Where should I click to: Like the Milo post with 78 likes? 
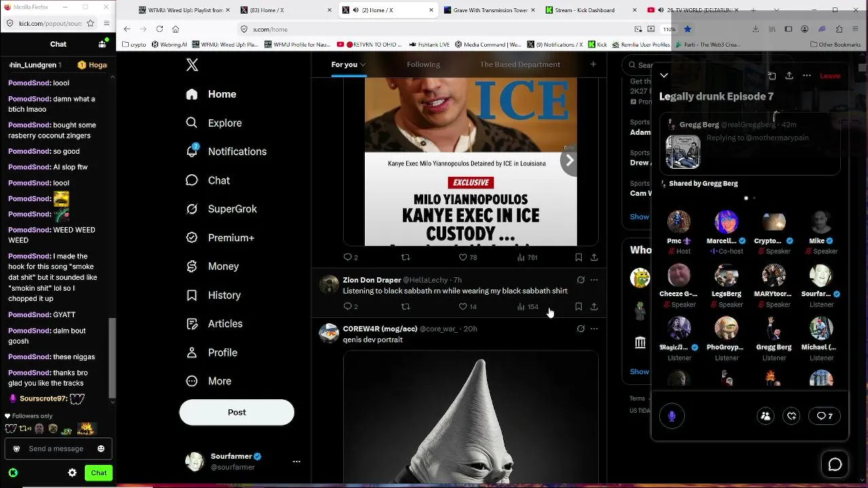point(468,258)
